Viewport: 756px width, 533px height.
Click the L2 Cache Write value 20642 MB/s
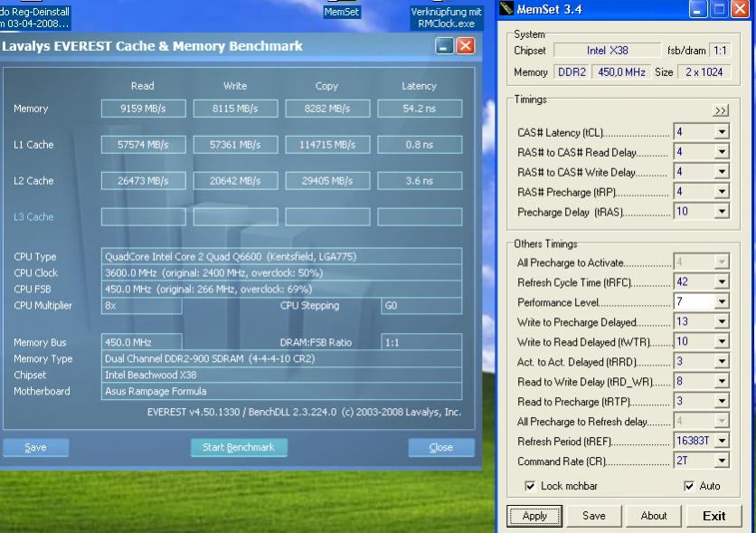click(x=235, y=181)
